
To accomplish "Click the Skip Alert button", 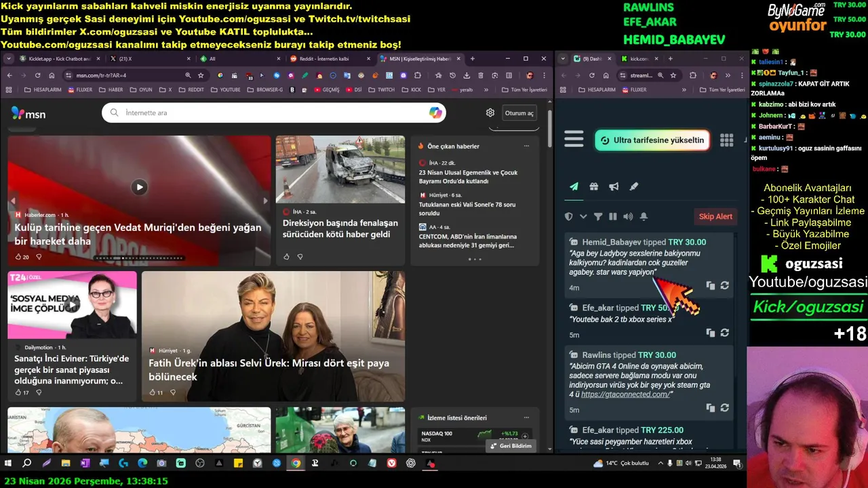I will pos(715,216).
